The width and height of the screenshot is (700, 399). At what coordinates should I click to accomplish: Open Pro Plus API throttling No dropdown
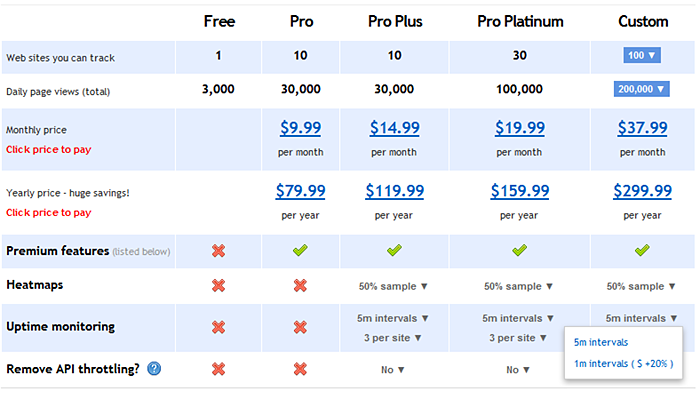coord(393,370)
